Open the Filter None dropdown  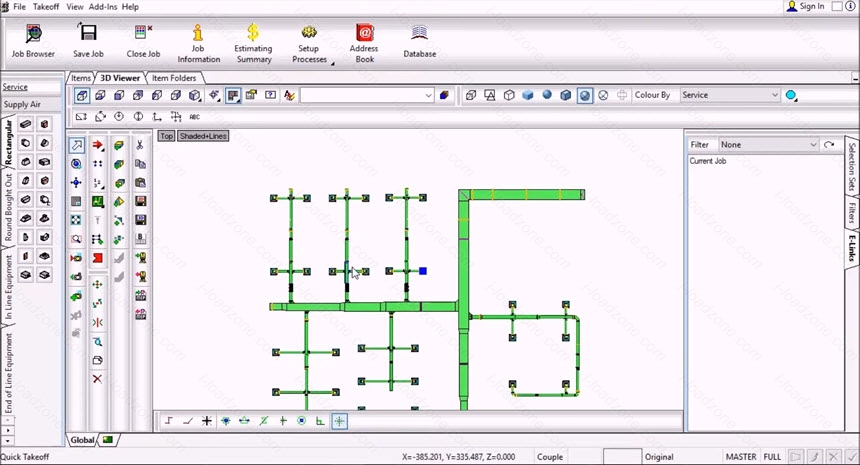769,145
